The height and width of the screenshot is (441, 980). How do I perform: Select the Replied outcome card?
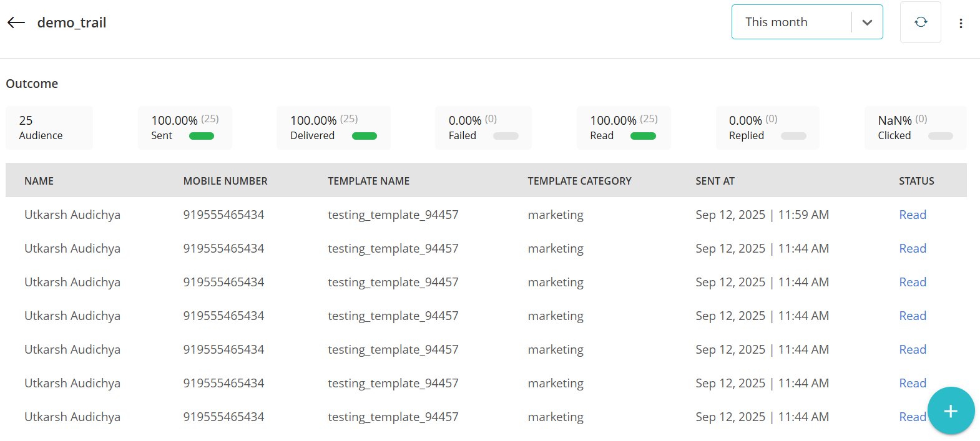[x=767, y=128]
